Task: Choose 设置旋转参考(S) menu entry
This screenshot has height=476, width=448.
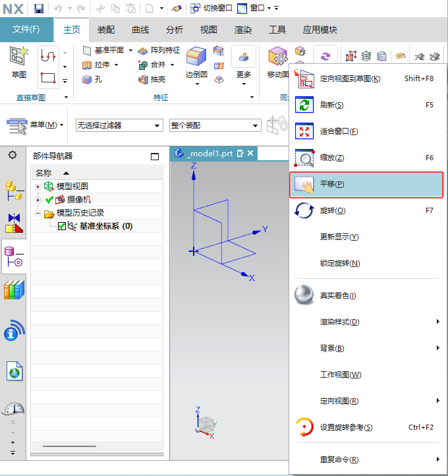Action: 366,427
